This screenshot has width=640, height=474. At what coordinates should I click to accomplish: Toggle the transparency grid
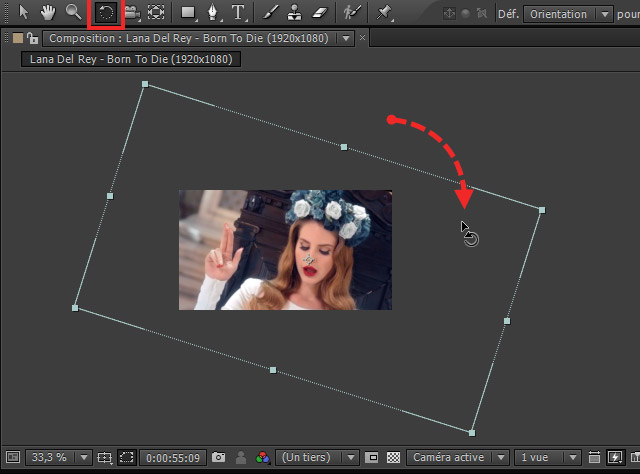click(393, 457)
